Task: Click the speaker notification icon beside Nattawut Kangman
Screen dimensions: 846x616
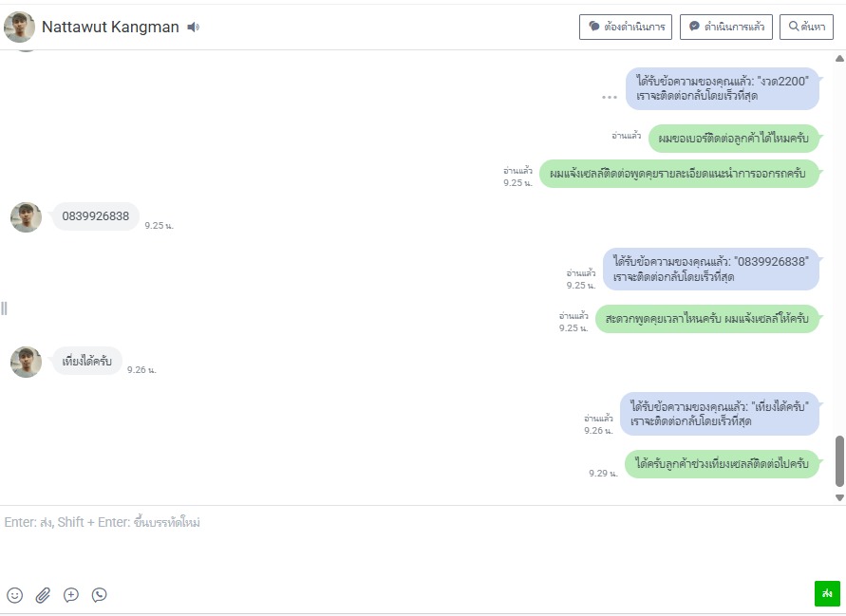Action: 193,27
